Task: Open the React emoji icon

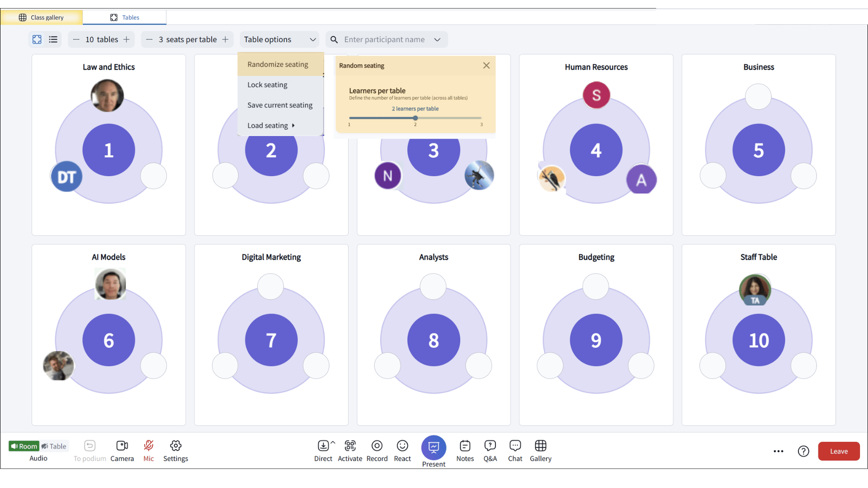Action: click(402, 446)
